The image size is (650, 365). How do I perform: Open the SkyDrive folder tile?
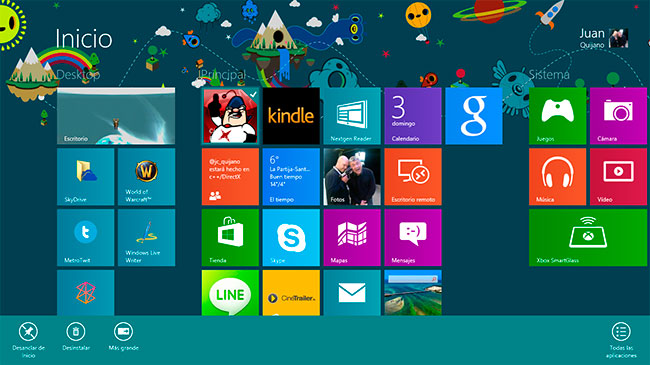click(85, 177)
